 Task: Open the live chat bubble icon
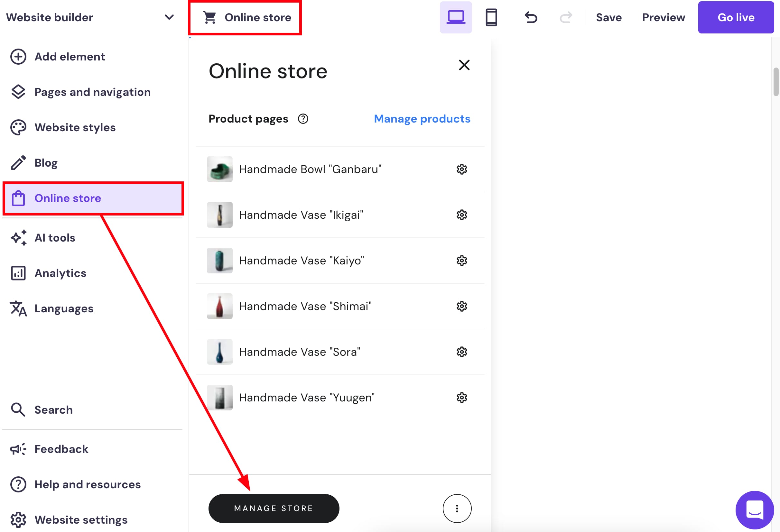coord(755,509)
